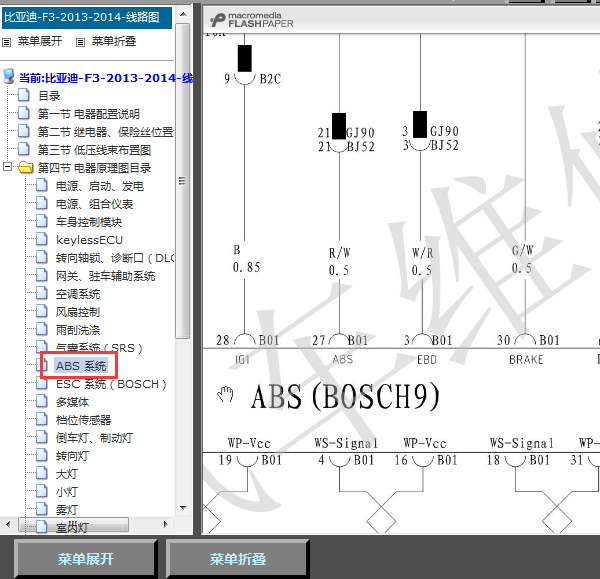Click the folder icon of 第四节 电器原理图目录
The height and width of the screenshot is (579, 600).
coord(26,167)
